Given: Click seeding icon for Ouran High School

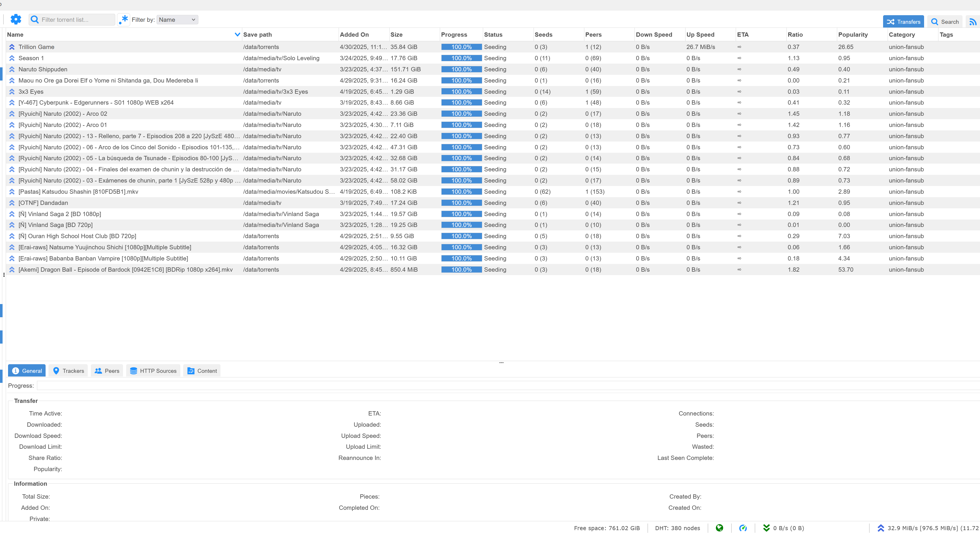Looking at the screenshot, I should click(12, 236).
